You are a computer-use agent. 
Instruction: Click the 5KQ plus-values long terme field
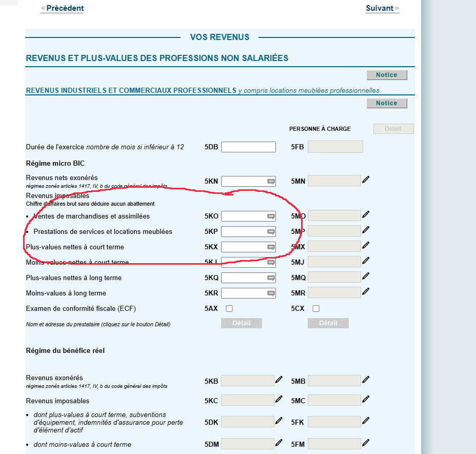(248, 278)
